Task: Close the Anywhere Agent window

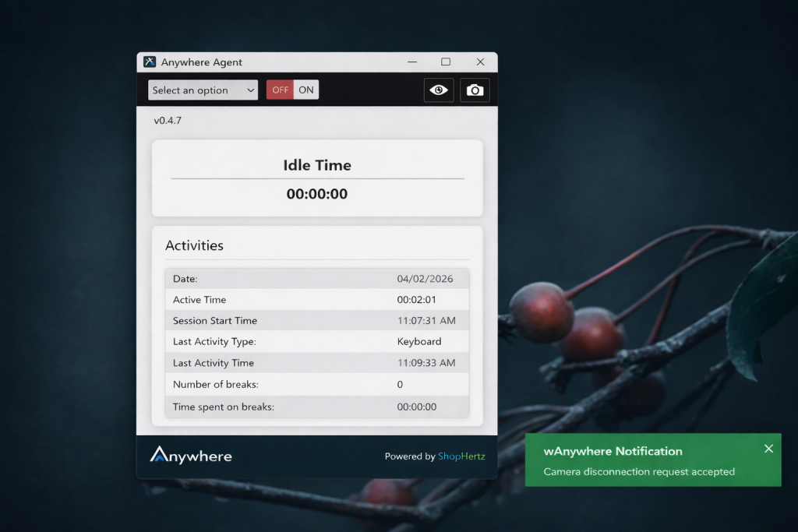Action: pyautogui.click(x=480, y=62)
